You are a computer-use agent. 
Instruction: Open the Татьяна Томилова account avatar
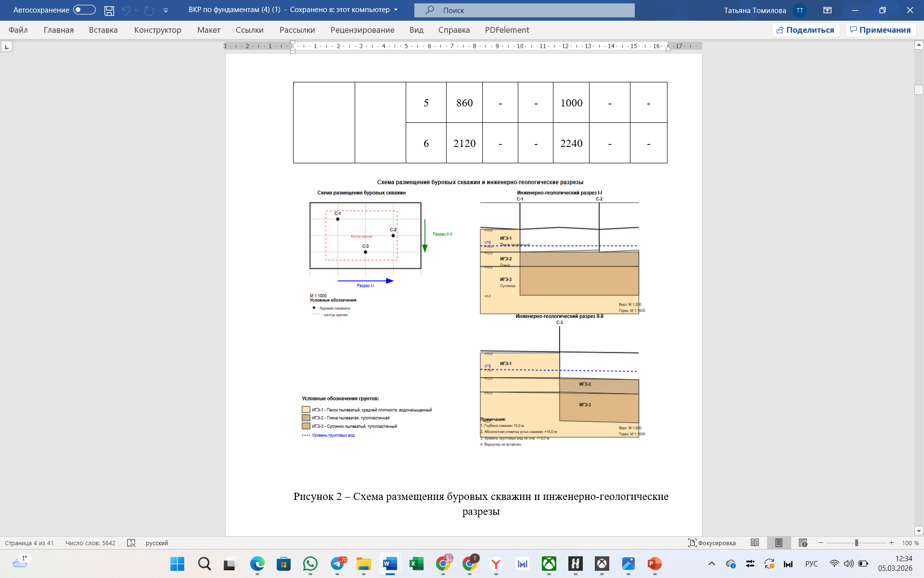[x=800, y=10]
